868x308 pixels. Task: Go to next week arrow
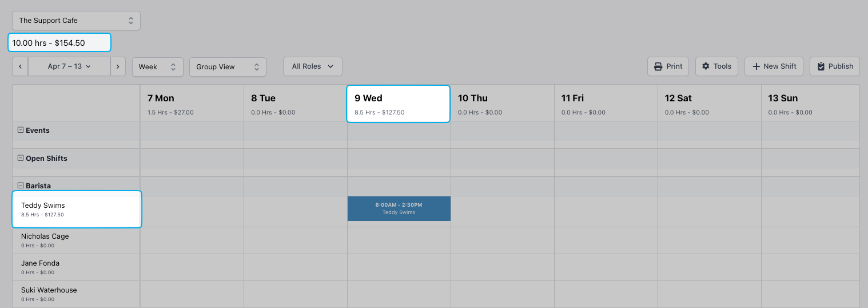click(x=118, y=66)
